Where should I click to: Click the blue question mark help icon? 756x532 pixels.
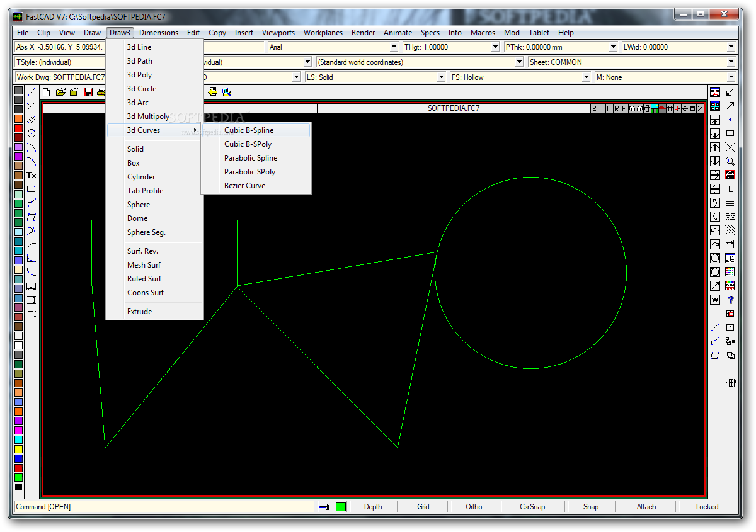(730, 300)
